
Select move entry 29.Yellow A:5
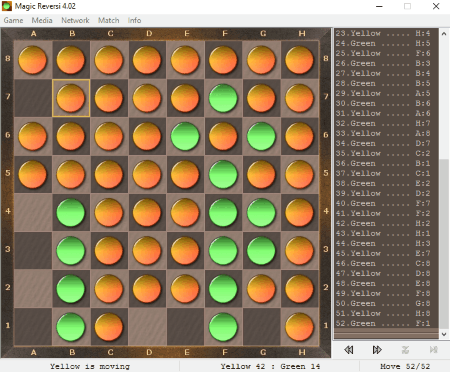[x=383, y=93]
